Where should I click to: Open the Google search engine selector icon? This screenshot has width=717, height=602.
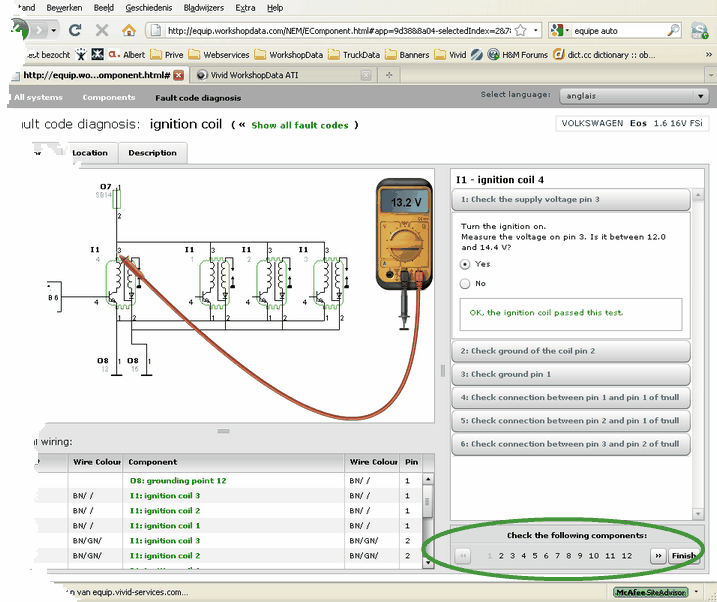tap(557, 31)
